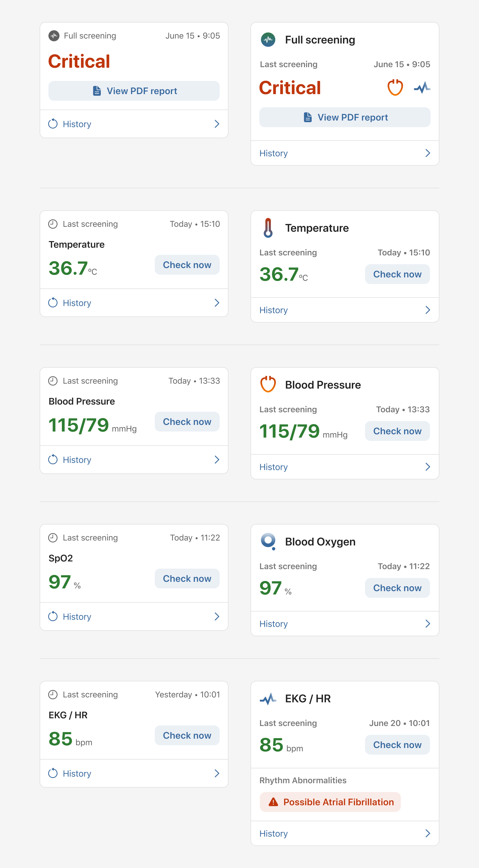Click the clock icon on the left EKG / HR card
The width and height of the screenshot is (479, 868).
pyautogui.click(x=53, y=694)
